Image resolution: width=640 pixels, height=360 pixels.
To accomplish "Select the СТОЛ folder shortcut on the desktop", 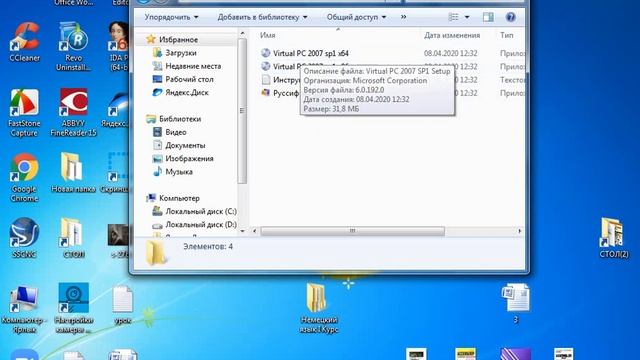I will pyautogui.click(x=73, y=238).
